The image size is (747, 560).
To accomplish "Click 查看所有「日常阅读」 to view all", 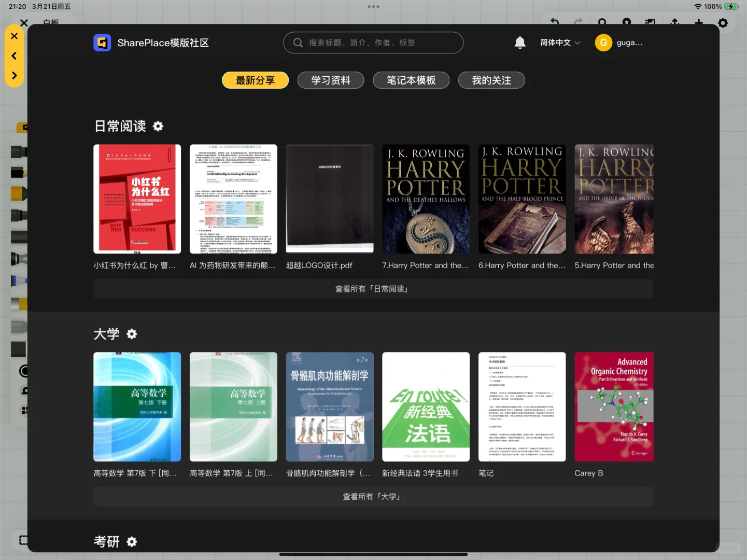I will [373, 288].
